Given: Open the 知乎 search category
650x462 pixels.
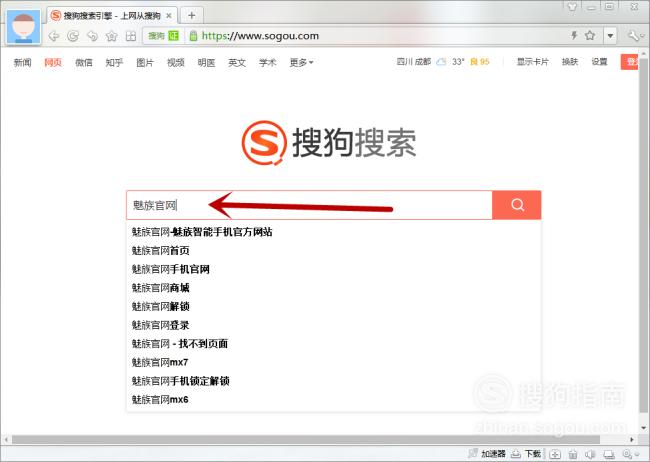Looking at the screenshot, I should (114, 63).
